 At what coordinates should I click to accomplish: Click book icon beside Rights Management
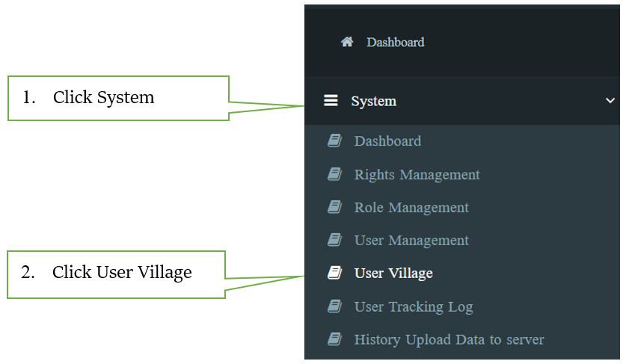click(334, 174)
